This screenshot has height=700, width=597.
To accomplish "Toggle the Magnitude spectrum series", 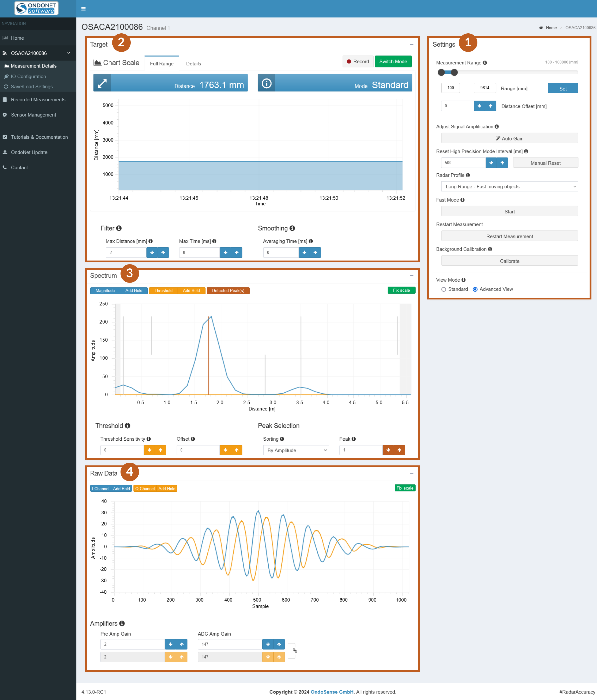I will tap(105, 290).
